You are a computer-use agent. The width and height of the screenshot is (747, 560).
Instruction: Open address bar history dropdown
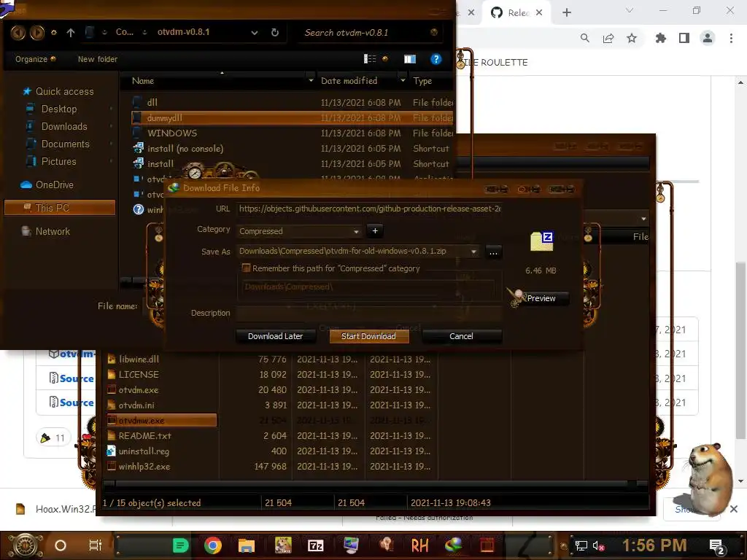click(x=255, y=32)
